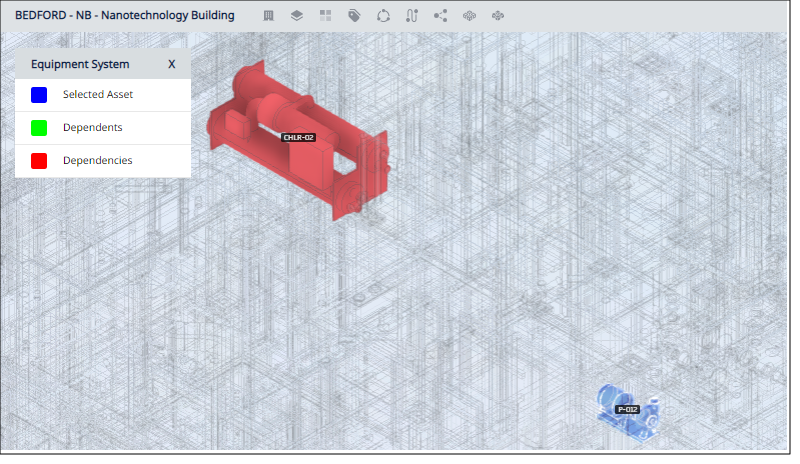The height and width of the screenshot is (464, 800).
Task: Click the tags icon in toolbar
Action: coord(354,16)
